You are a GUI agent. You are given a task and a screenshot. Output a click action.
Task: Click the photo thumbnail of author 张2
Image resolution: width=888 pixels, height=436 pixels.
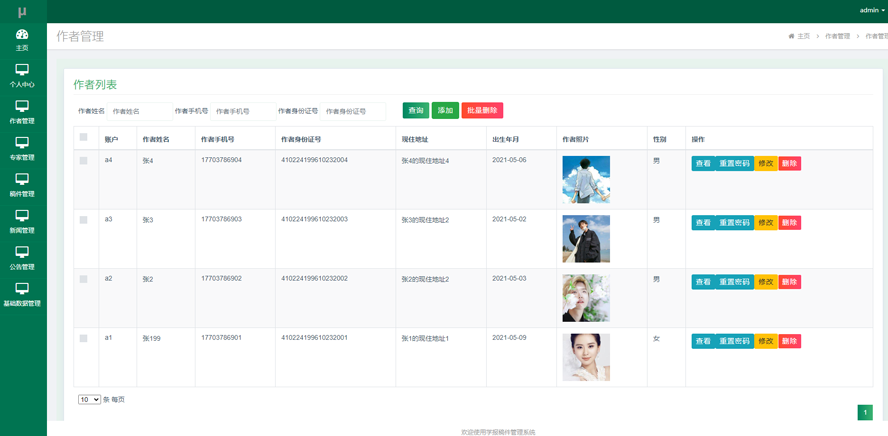click(586, 298)
